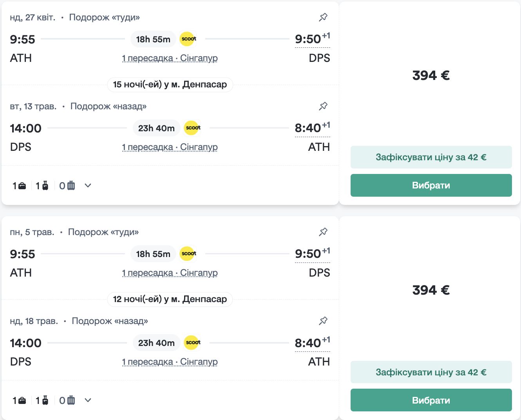The image size is (521, 420).
Task: Click Scoot airline logo on 5 трав. flight
Action: (188, 253)
